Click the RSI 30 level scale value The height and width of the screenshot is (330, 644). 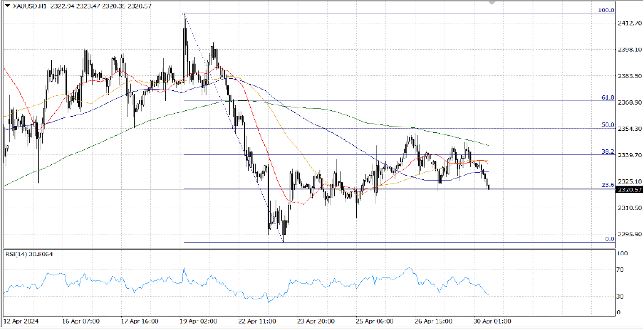click(x=620, y=297)
